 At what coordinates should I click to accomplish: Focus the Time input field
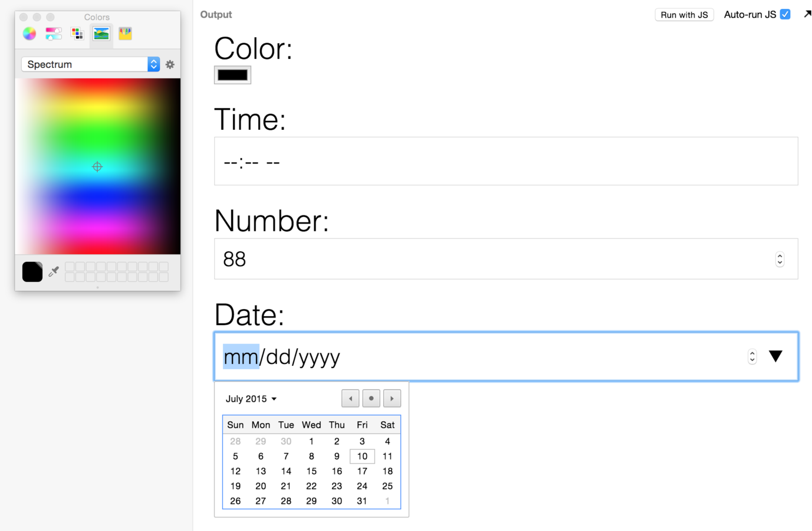point(506,161)
